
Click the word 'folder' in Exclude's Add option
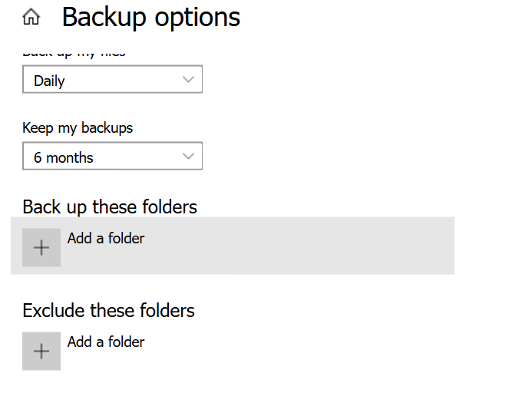point(125,342)
